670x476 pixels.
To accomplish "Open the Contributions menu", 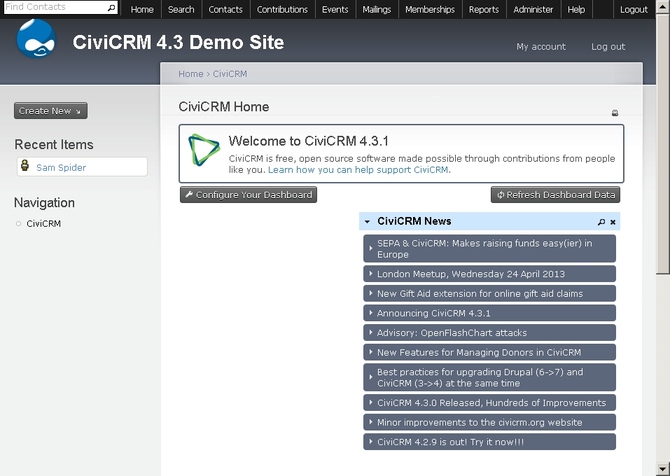I will pos(282,9).
